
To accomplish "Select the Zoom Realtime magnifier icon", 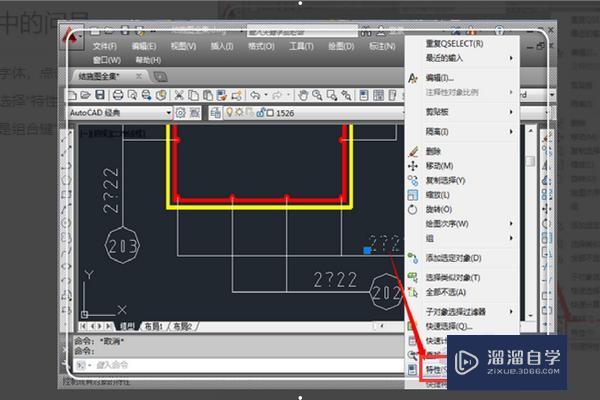I will coord(317,95).
